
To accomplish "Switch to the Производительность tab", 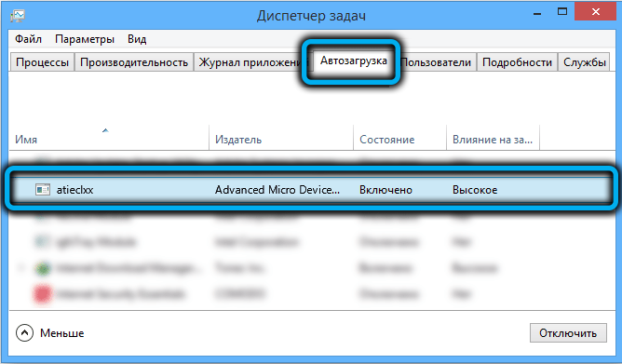I will pyautogui.click(x=134, y=62).
